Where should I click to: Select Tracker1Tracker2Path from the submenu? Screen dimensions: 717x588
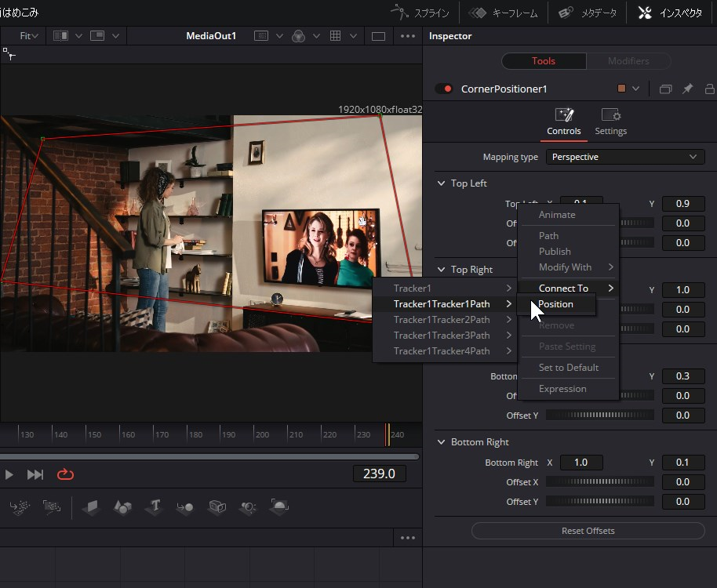point(441,320)
